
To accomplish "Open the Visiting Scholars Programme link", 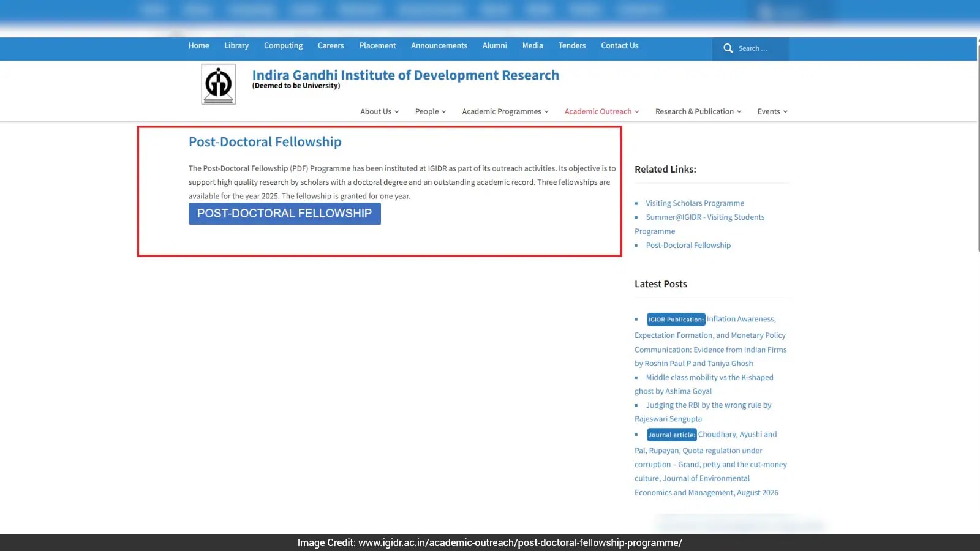I will point(695,203).
